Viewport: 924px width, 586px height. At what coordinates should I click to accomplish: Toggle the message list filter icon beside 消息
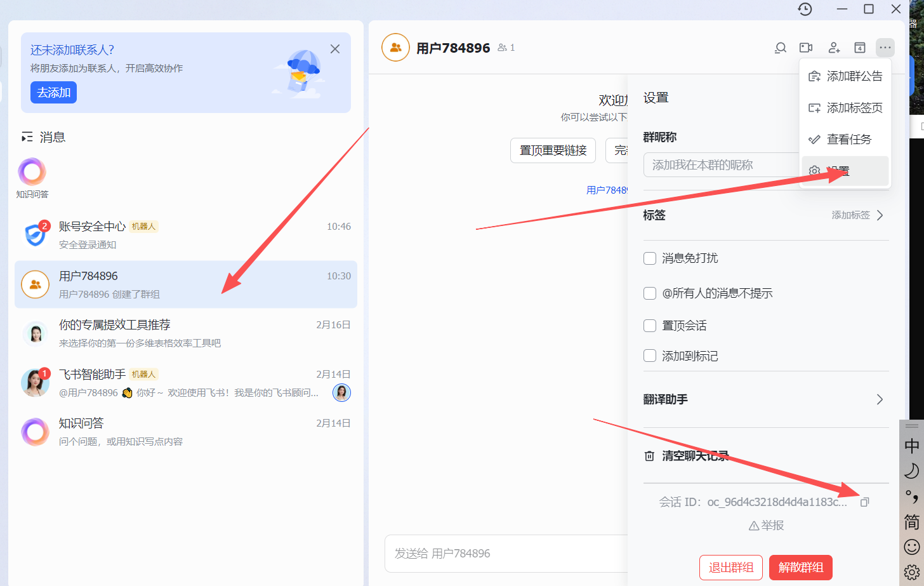tap(27, 137)
